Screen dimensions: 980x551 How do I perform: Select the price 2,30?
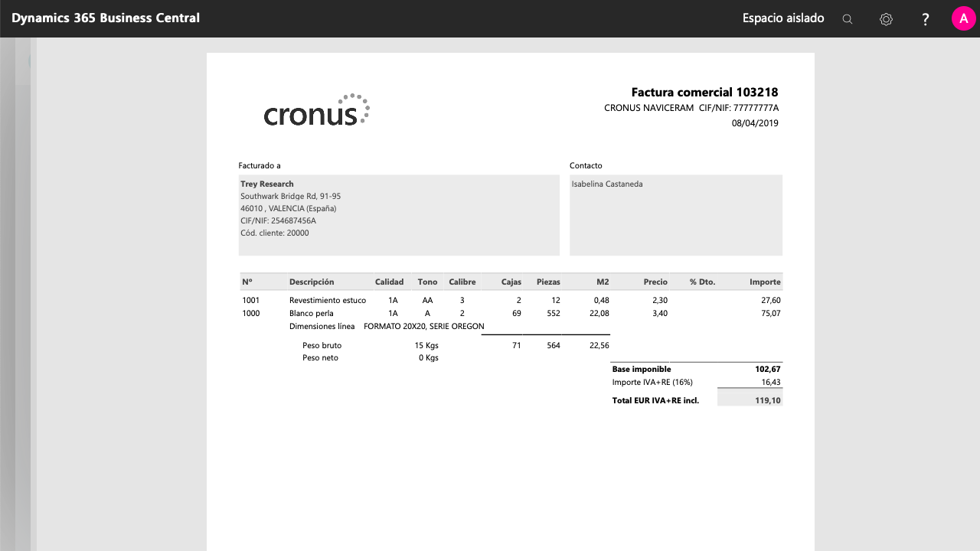(x=660, y=300)
